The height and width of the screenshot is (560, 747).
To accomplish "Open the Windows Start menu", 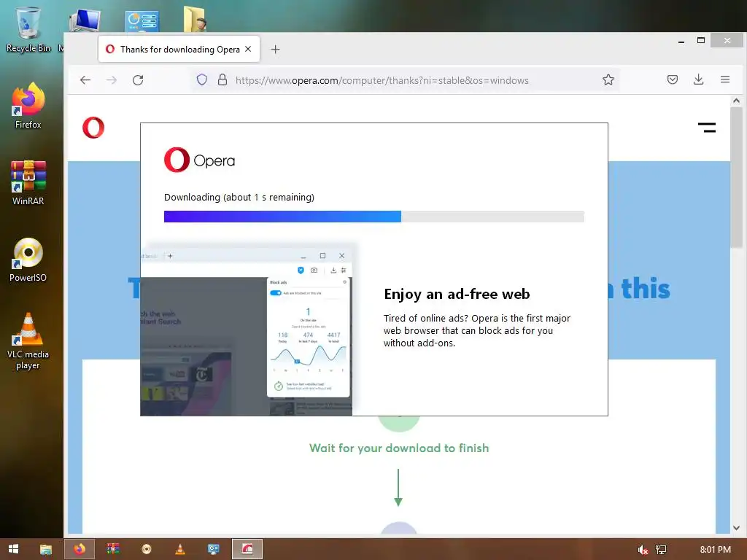I will click(13, 549).
